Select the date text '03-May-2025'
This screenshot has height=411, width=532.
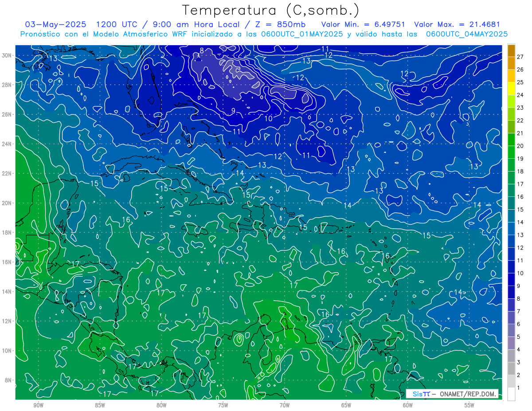[x=55, y=24]
